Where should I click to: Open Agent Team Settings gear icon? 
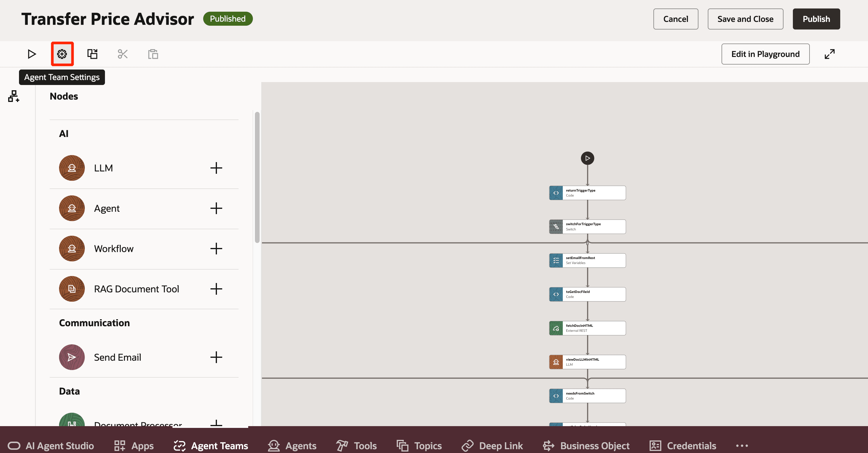(x=62, y=54)
